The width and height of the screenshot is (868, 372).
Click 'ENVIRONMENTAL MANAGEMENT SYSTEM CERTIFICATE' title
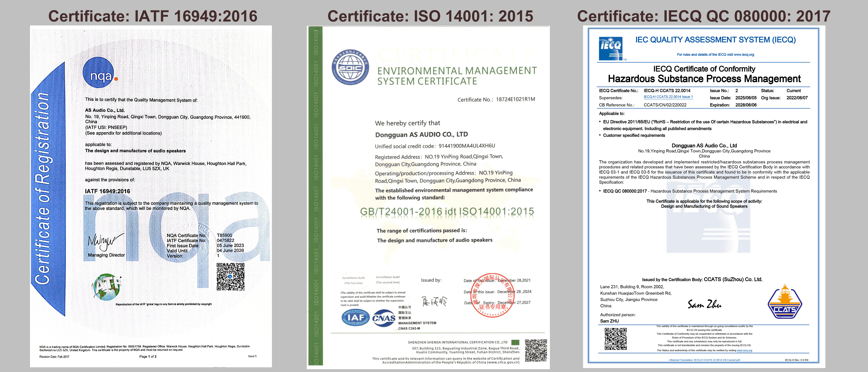pyautogui.click(x=457, y=76)
